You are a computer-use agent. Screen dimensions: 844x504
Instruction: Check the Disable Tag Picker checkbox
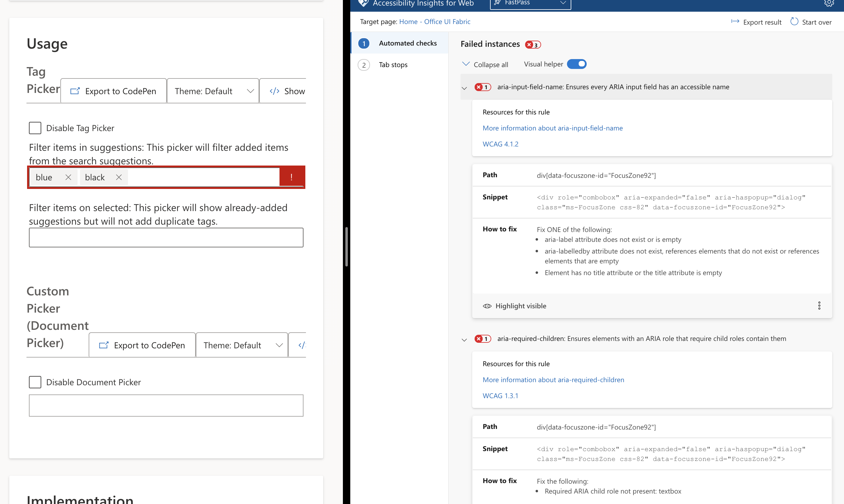click(35, 128)
